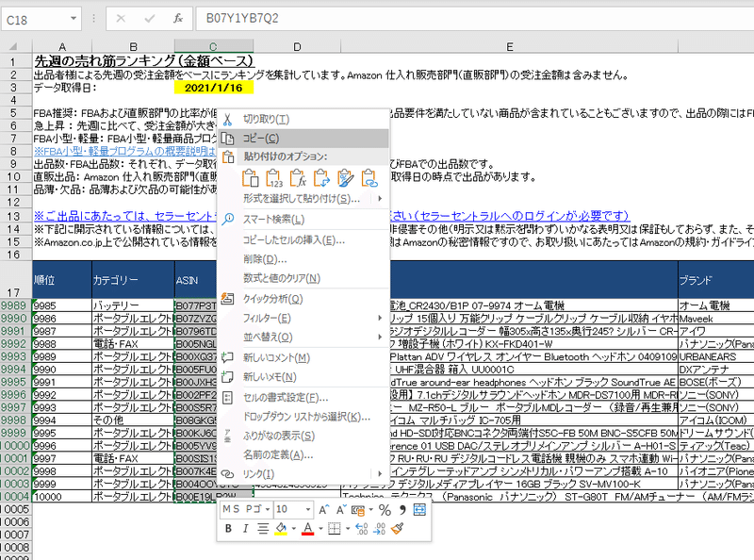Screen dimensions: 754x560
Task: Select 数式と値のクリア(N) menu entry
Action: (x=303, y=278)
